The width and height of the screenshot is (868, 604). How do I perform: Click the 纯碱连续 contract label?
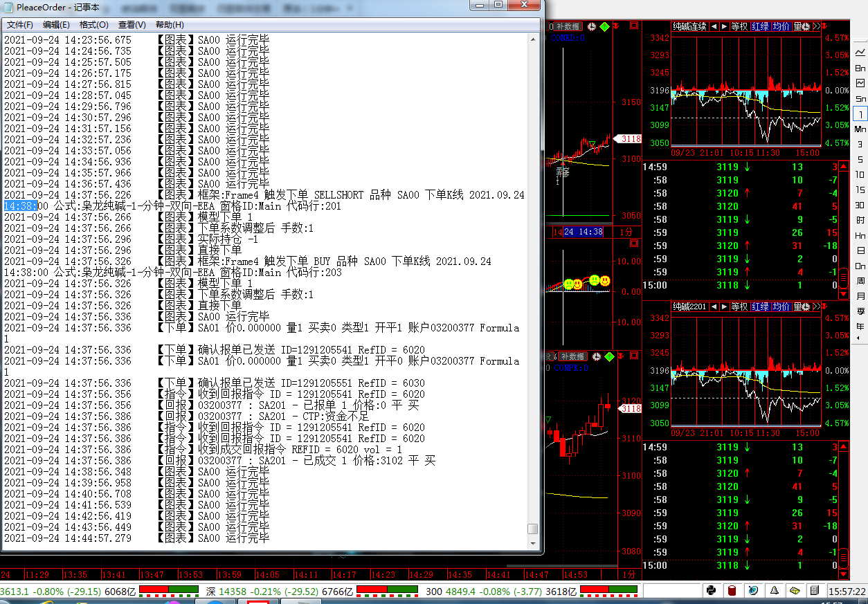point(690,26)
